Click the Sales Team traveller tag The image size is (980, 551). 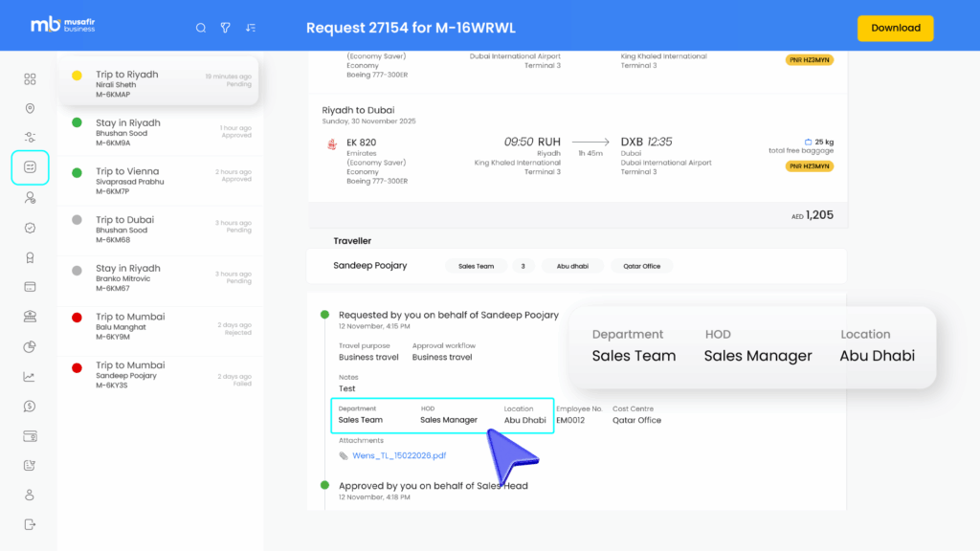[x=476, y=266]
